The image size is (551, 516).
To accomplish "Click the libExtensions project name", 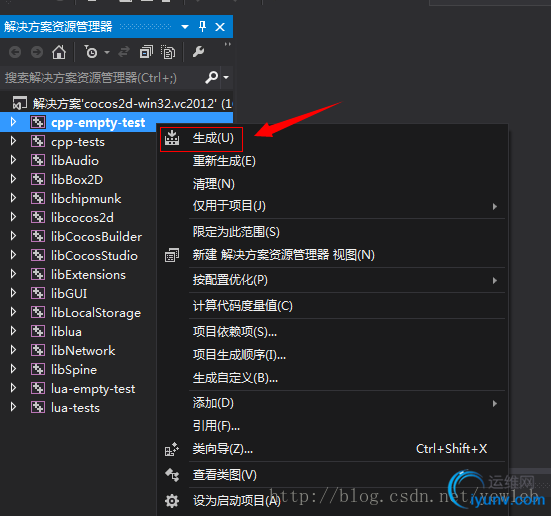I will point(88,275).
